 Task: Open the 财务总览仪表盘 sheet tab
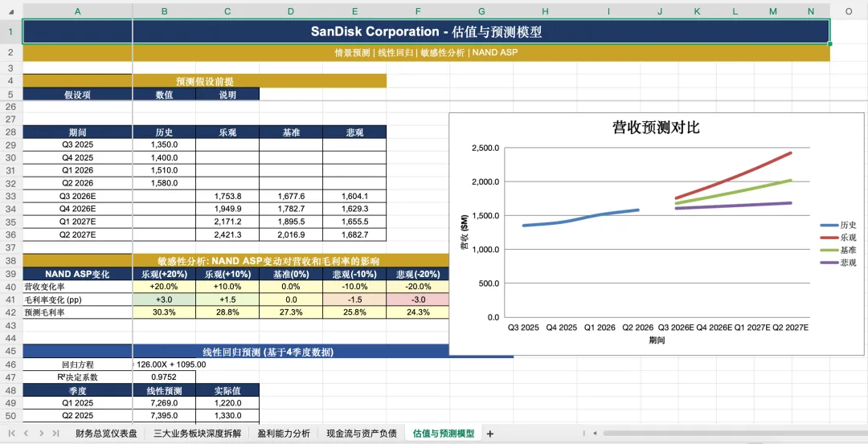(x=105, y=434)
